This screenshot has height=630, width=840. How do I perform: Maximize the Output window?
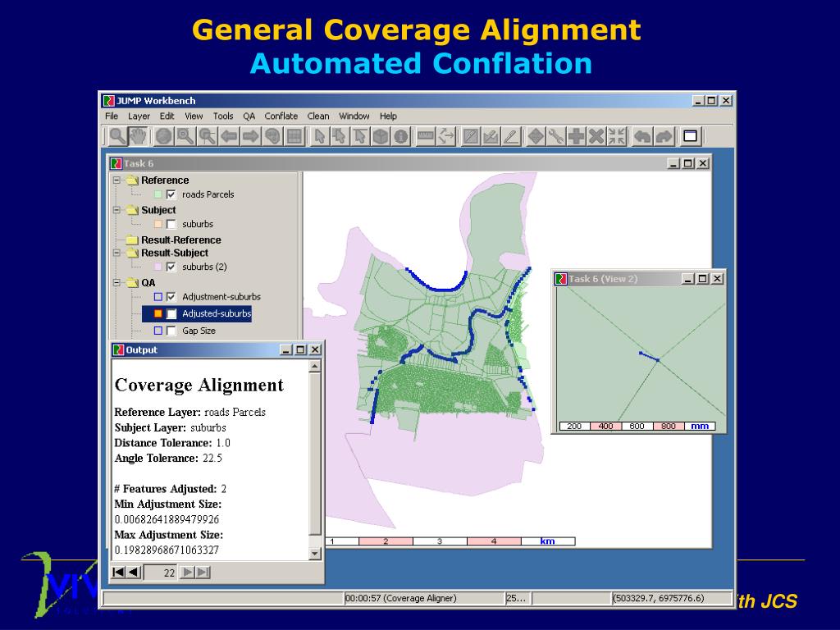point(300,349)
